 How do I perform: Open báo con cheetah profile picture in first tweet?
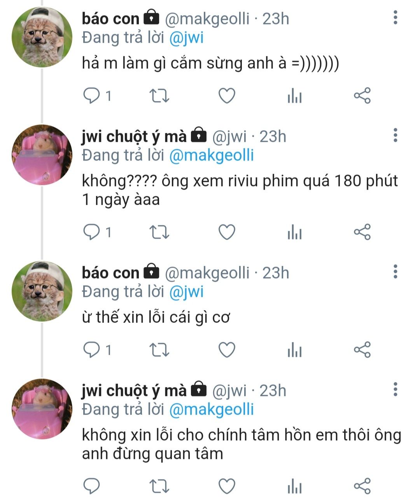tap(42, 37)
